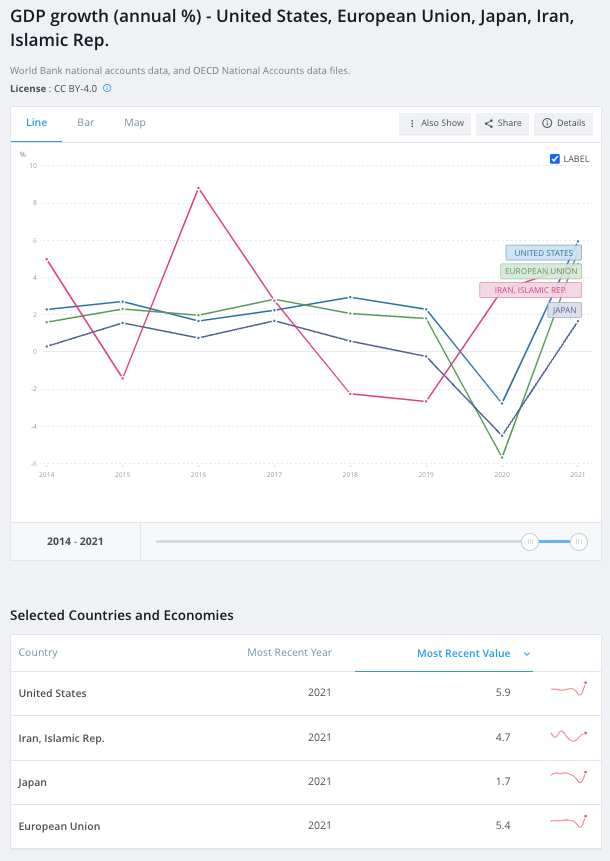Open the Also Show options menu
The height and width of the screenshot is (861, 610).
click(435, 124)
